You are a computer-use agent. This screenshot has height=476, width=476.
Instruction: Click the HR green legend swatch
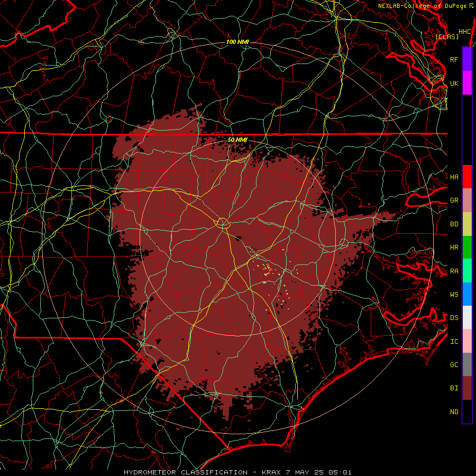coord(467,247)
